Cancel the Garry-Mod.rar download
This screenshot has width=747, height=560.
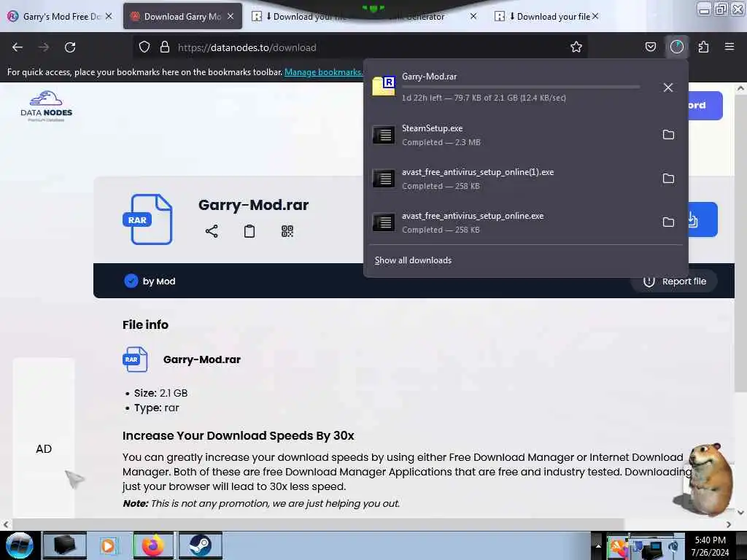pyautogui.click(x=668, y=87)
